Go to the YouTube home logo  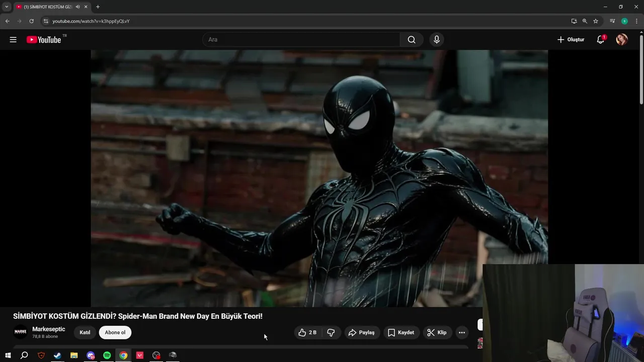pyautogui.click(x=44, y=40)
